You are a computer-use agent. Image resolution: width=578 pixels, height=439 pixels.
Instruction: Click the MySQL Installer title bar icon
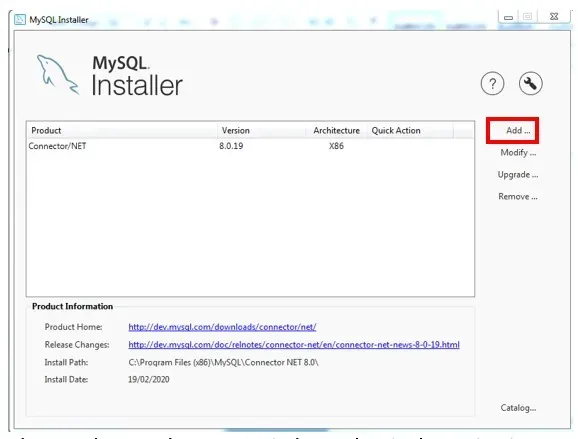(20, 19)
